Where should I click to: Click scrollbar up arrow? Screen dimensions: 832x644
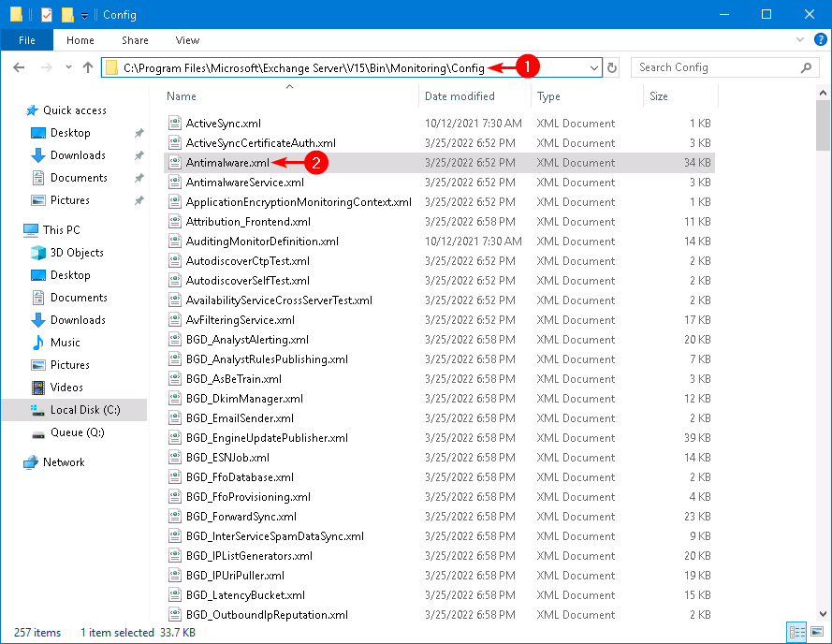click(823, 93)
